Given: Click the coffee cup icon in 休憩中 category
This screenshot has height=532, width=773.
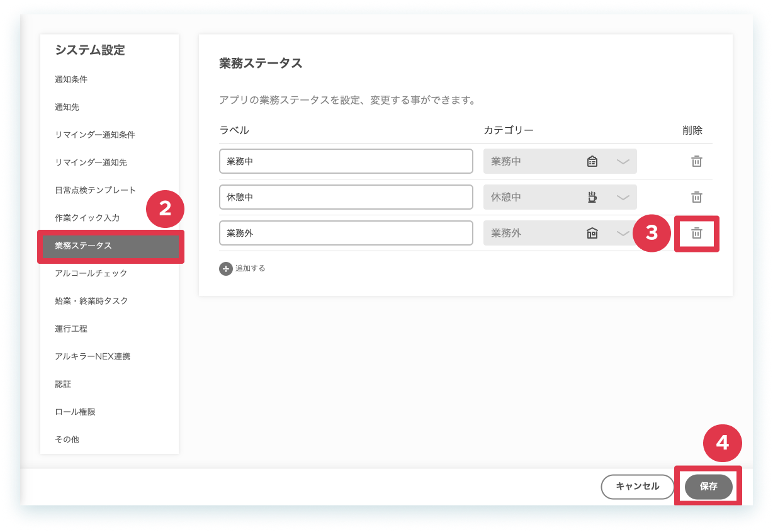Looking at the screenshot, I should click(x=592, y=197).
